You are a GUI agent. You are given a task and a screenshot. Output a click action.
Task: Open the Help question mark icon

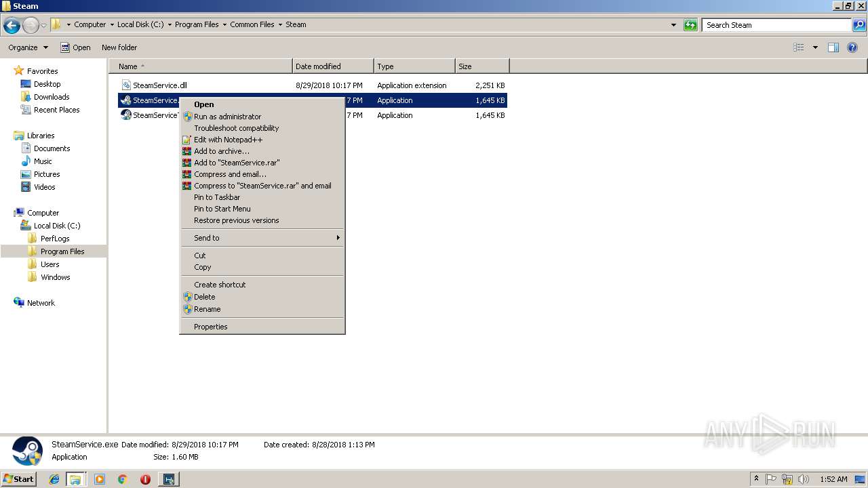[853, 47]
